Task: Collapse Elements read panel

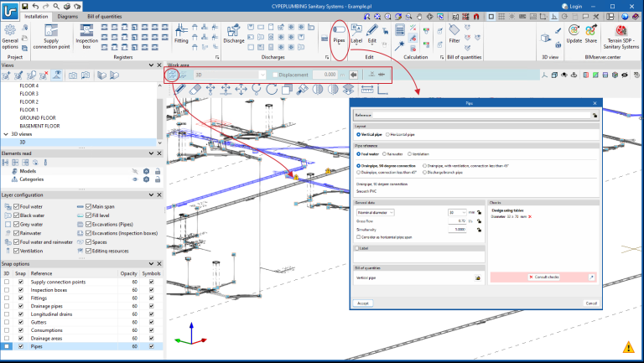Action: tap(151, 153)
